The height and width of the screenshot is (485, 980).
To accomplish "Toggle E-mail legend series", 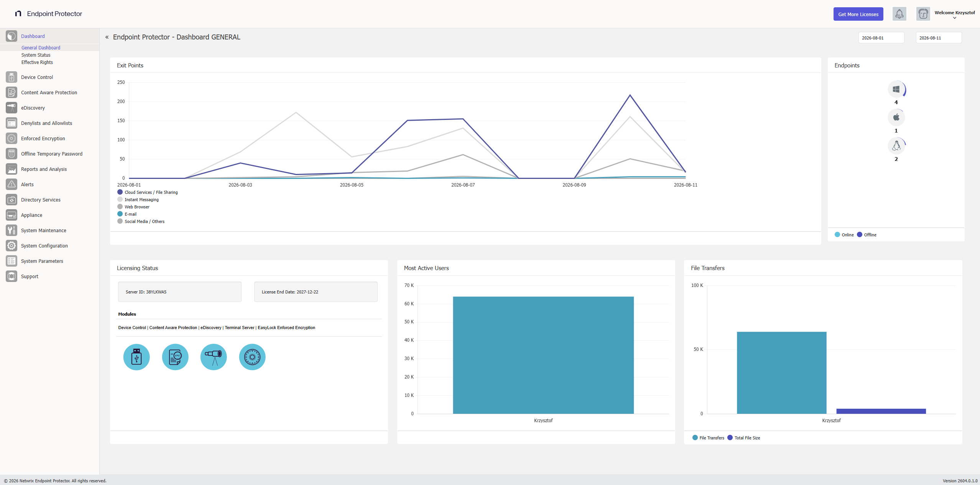I will tap(127, 214).
